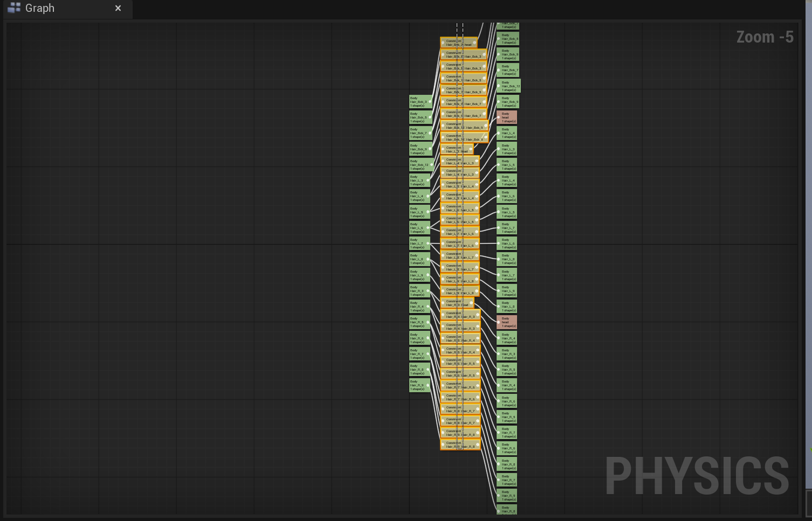The height and width of the screenshot is (521, 812).
Task: Select left-side body node Hair_Bck_7
Action: coord(421,133)
